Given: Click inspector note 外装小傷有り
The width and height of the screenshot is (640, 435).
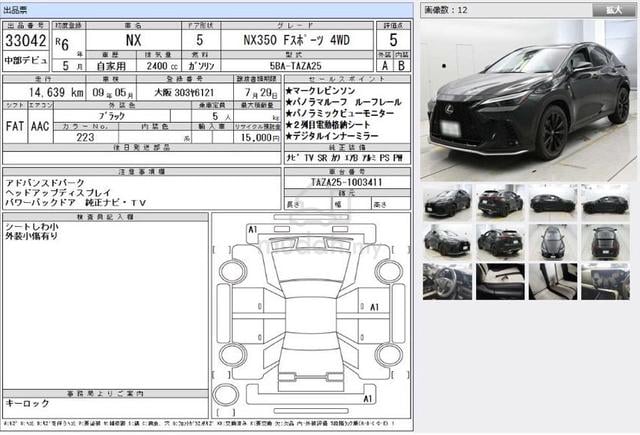Looking at the screenshot, I should (31, 235).
